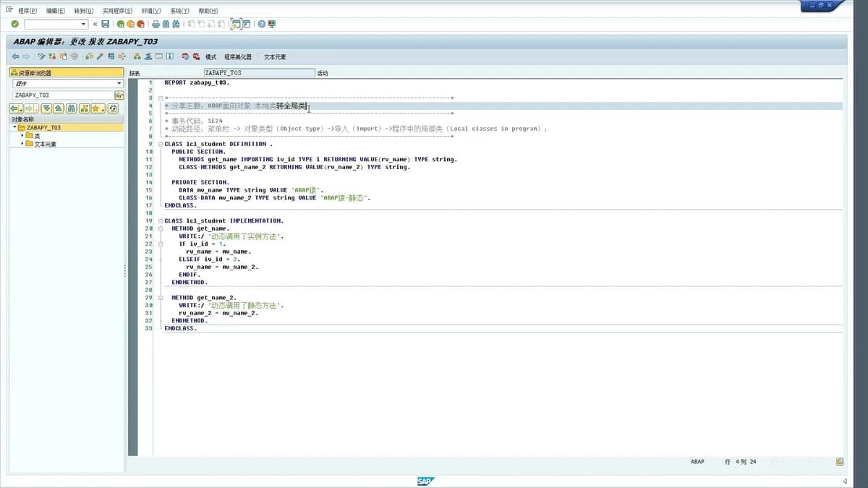
Task: Open the 系统(Y) menu
Action: click(179, 11)
